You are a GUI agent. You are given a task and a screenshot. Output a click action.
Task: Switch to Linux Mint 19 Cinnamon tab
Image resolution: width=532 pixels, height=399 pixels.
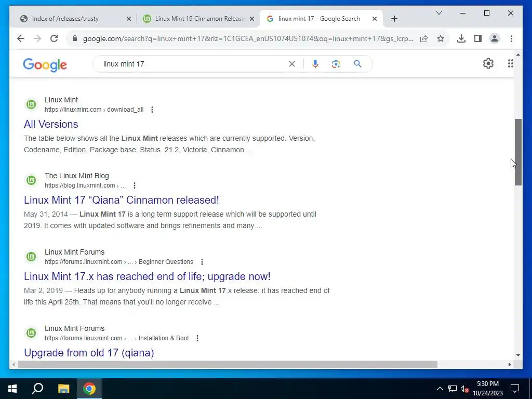(x=199, y=19)
